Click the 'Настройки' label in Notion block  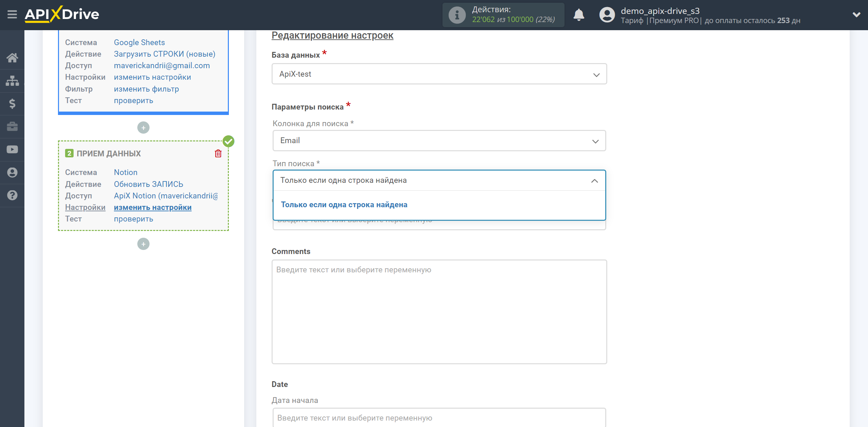85,208
